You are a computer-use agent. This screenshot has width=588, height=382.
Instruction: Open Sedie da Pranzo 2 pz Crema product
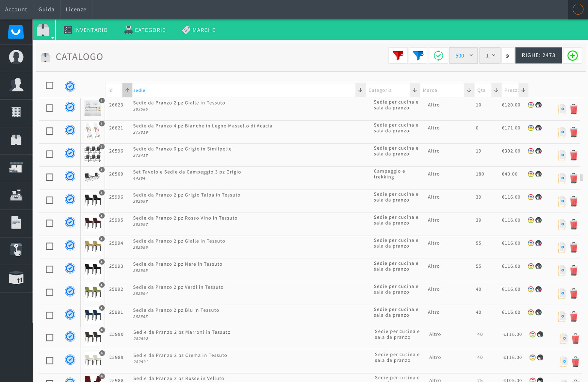click(180, 355)
